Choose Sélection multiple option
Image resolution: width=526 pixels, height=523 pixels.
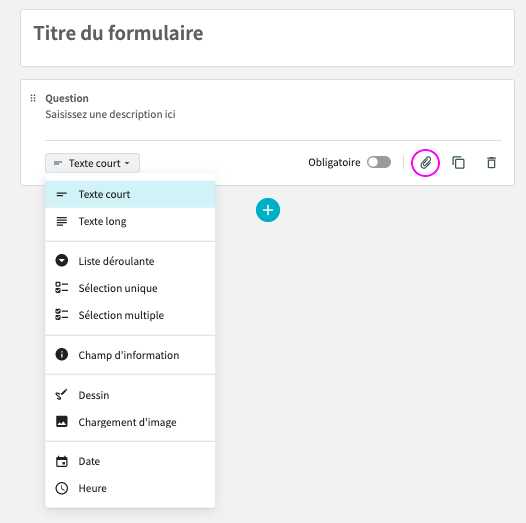tap(130, 315)
